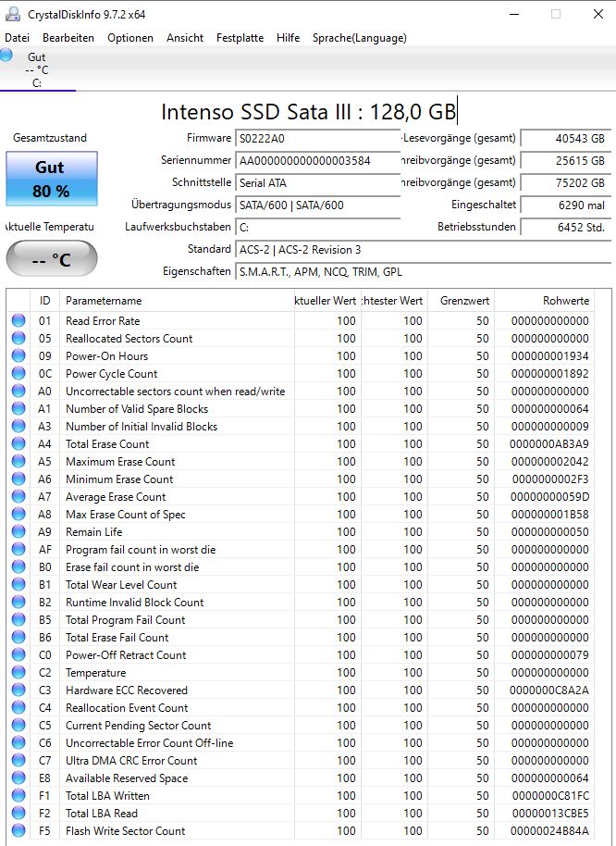Click the 25615 GB write total field
Screen dimensions: 616x846
click(x=566, y=161)
